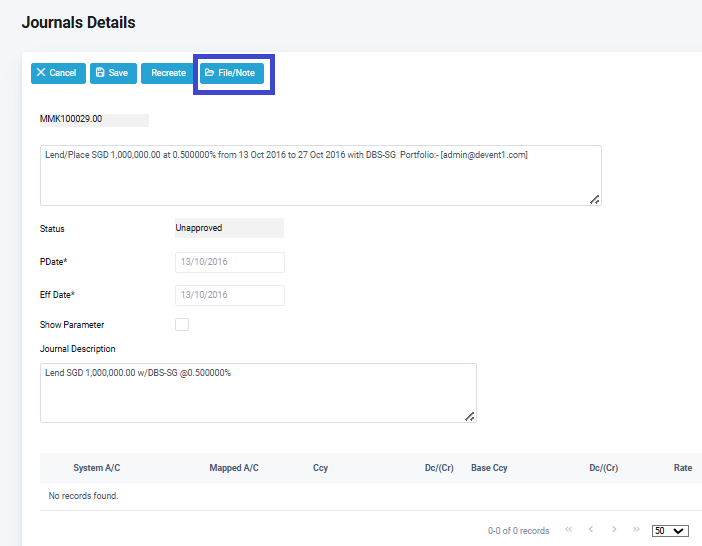The image size is (702, 546).
Task: Click resize handle of Lend/Place text box
Action: pos(595,199)
